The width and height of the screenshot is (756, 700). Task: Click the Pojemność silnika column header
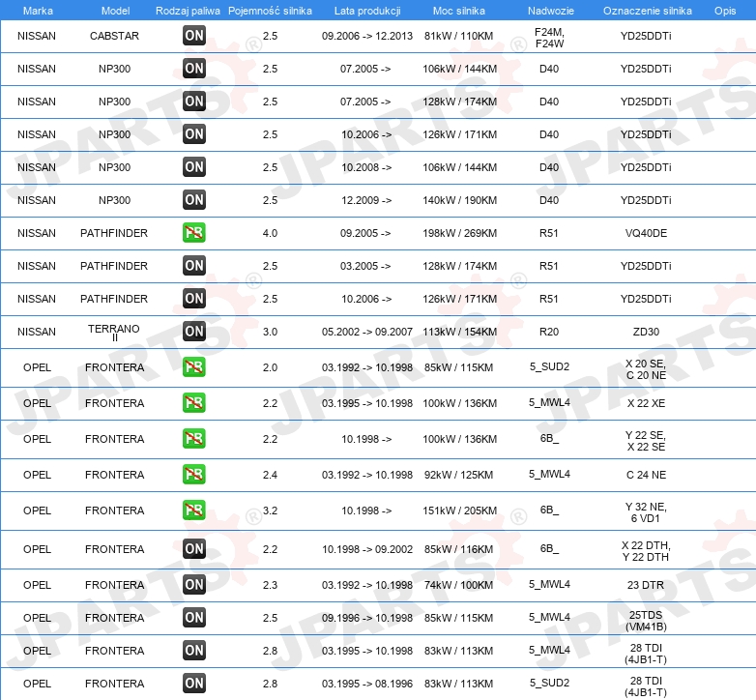(270, 11)
